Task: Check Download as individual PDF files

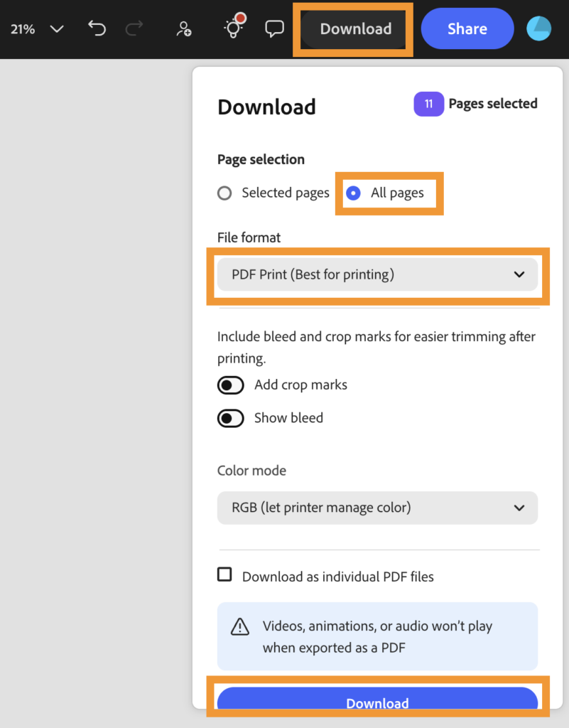Action: click(x=224, y=574)
